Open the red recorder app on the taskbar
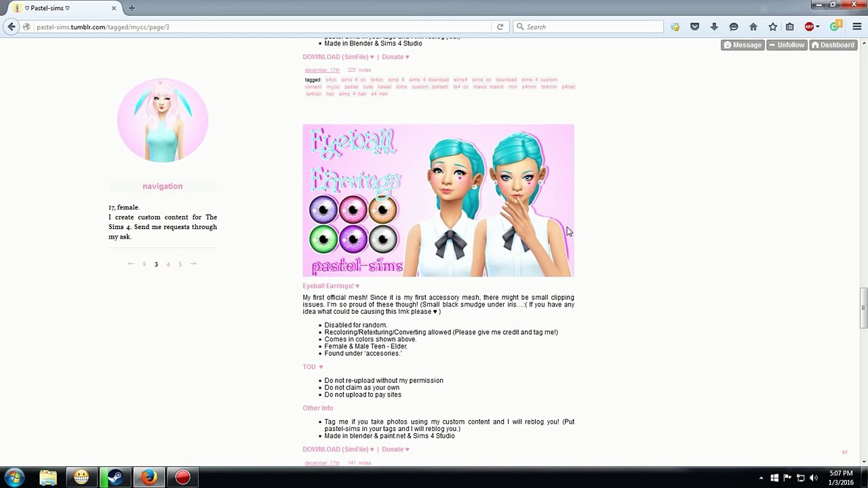Screen dimensions: 868x488 tap(182, 477)
